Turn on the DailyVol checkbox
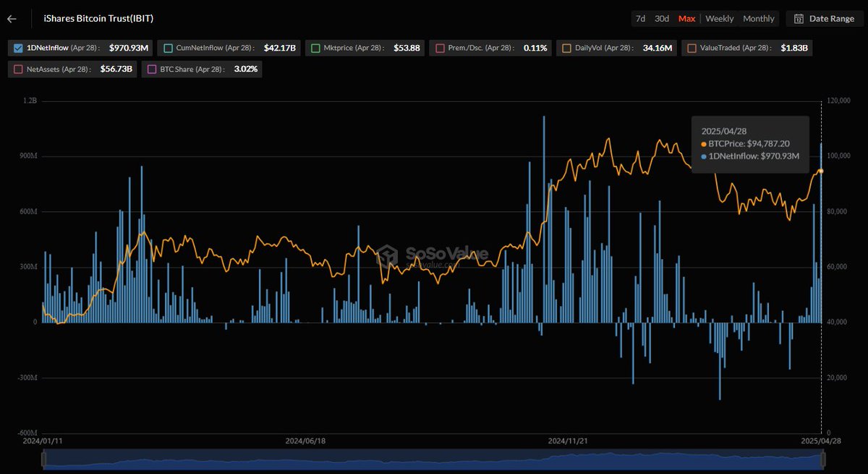 [566, 48]
